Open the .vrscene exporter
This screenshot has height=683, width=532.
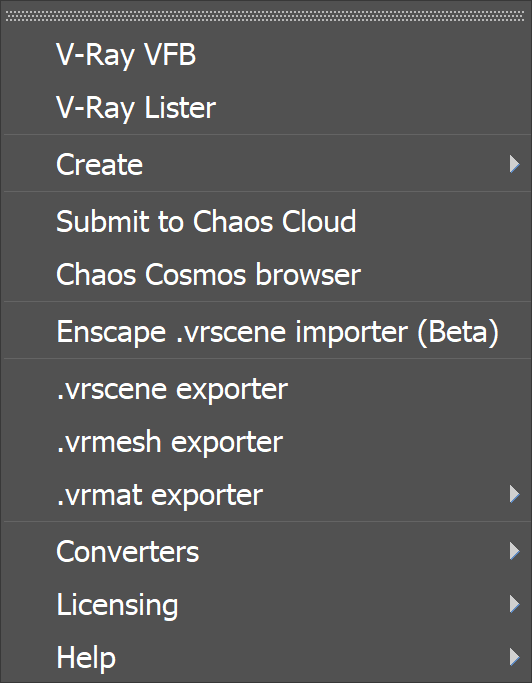pyautogui.click(x=266, y=389)
